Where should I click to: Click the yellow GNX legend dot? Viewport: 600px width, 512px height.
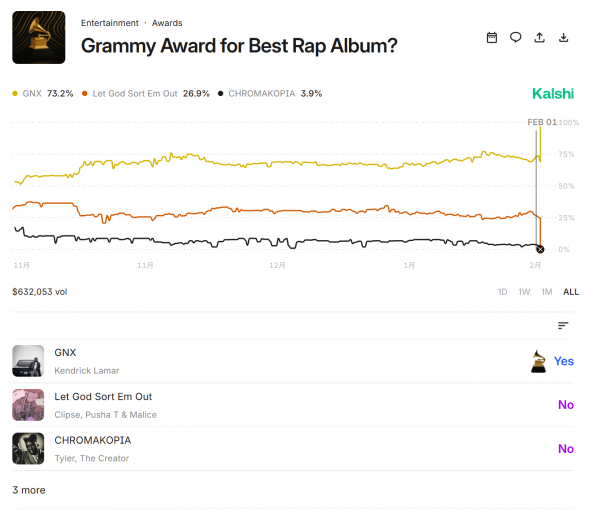click(x=15, y=94)
